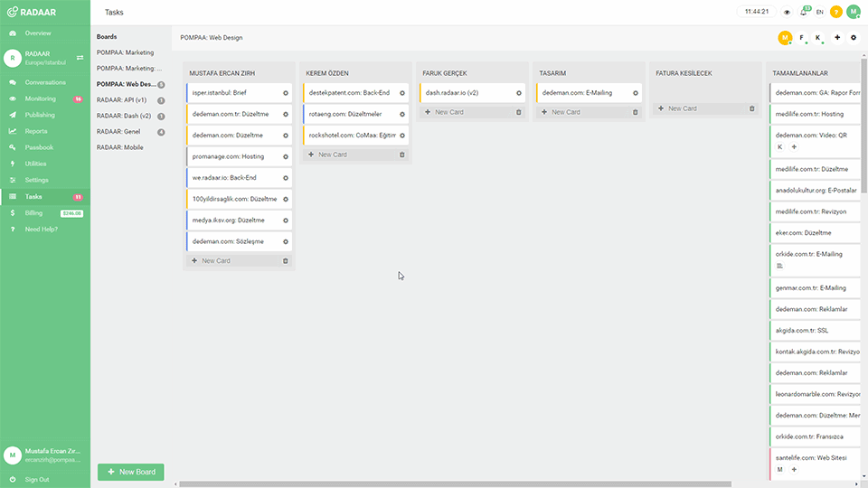Click the horizontal scrollbar at bottom
Screen dimensions: 868x488
455,484
